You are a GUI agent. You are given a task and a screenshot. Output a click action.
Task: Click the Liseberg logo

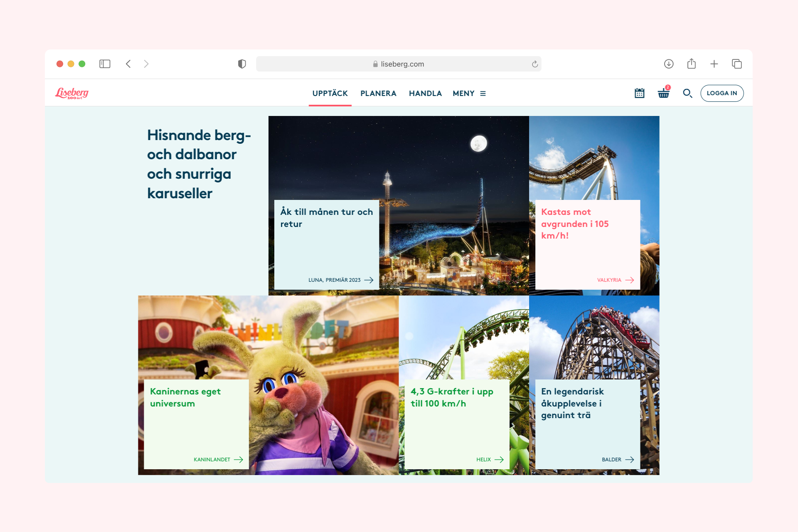point(72,93)
